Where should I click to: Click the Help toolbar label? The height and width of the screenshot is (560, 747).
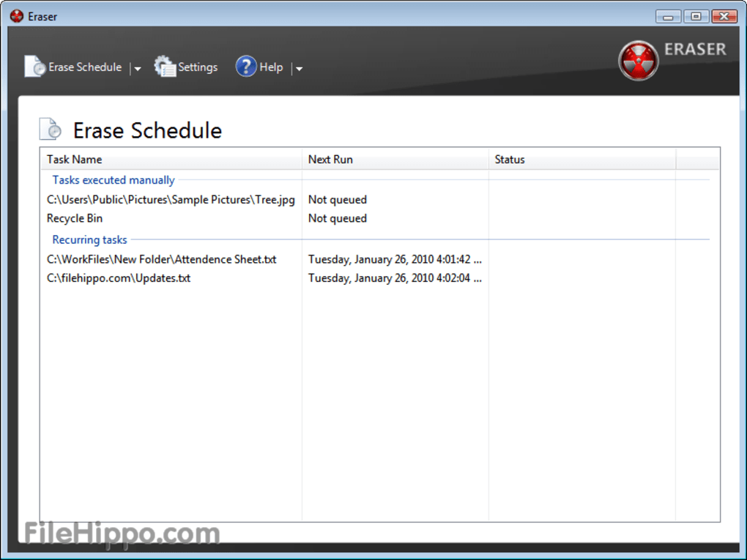(271, 67)
